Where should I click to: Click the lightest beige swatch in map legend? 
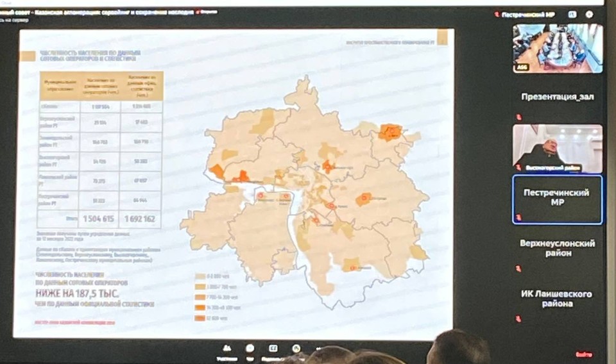200,277
